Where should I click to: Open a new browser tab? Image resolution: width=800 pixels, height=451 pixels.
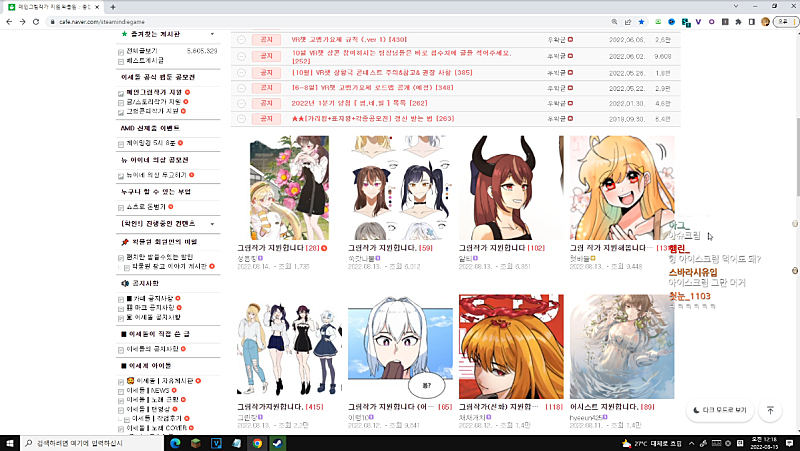pyautogui.click(x=113, y=6)
